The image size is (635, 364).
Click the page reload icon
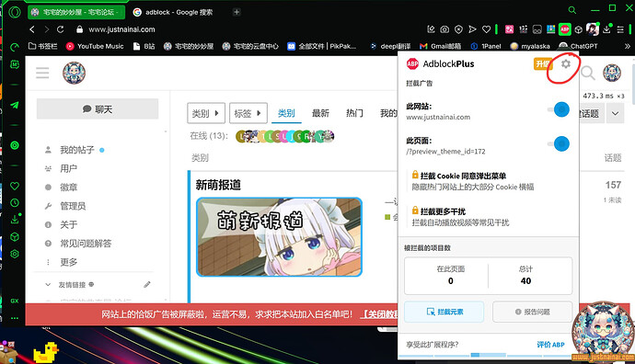[61, 29]
